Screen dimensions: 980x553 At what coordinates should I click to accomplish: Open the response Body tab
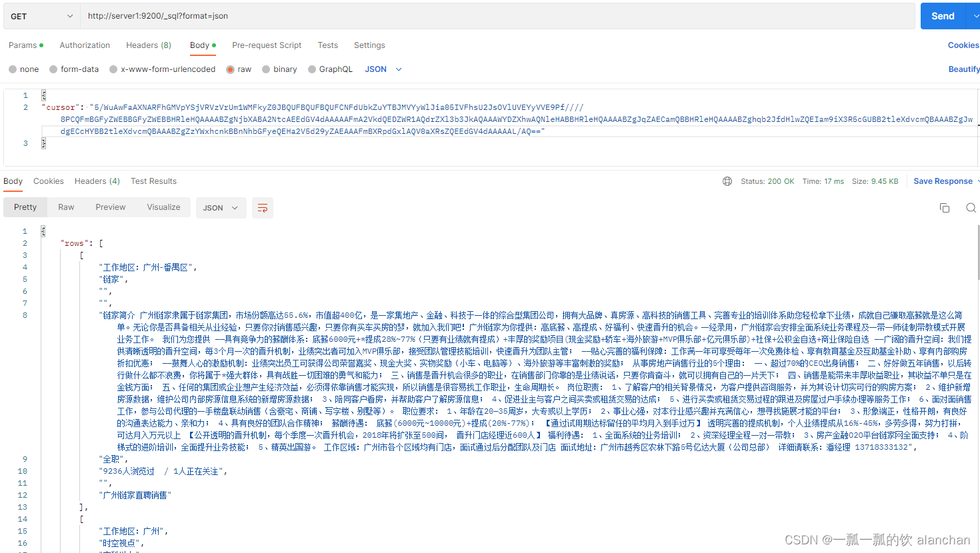point(13,181)
